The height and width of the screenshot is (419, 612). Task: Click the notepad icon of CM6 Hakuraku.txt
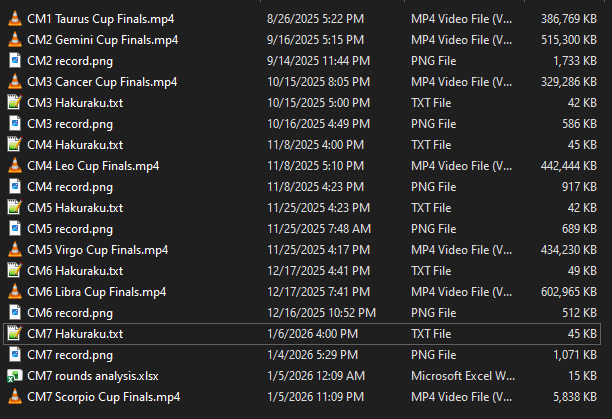click(15, 271)
